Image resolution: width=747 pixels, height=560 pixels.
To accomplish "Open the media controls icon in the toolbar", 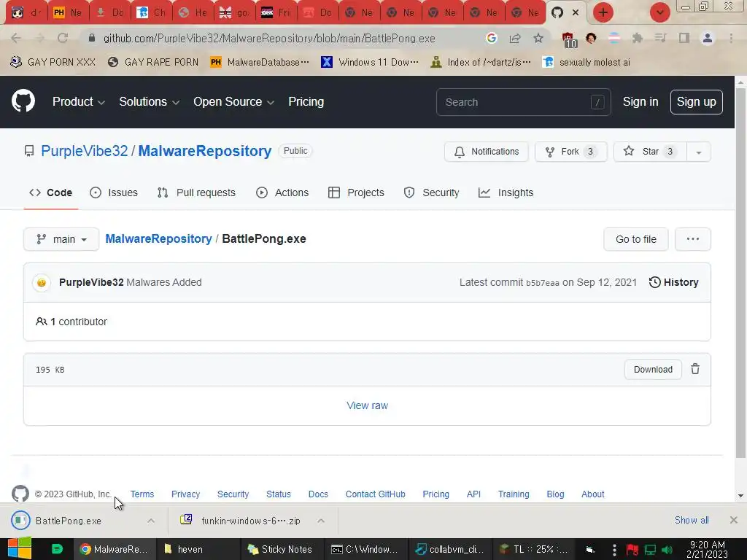I will (660, 38).
